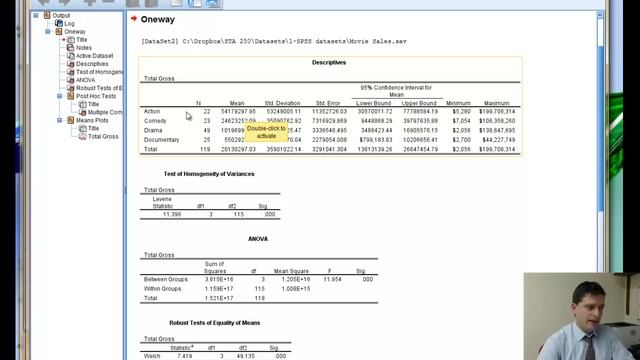Screen dimensions: 640x360
Task: Click the Robust Tests icon in outline
Action: click(71, 88)
